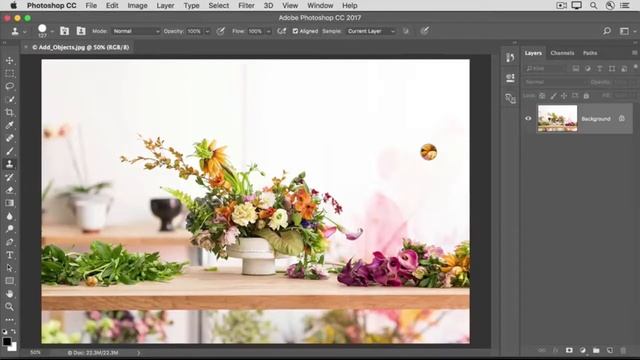Click the Background layer thumbnail
The height and width of the screenshot is (360, 640).
coord(557,118)
